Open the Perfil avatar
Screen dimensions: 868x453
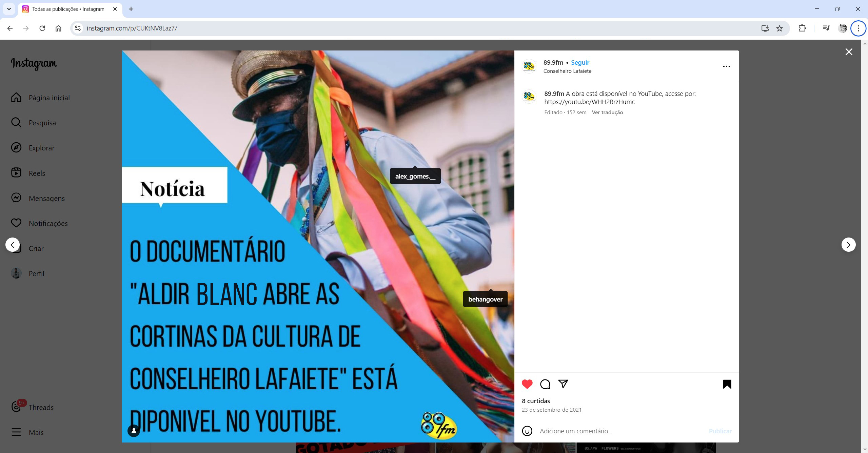16,273
